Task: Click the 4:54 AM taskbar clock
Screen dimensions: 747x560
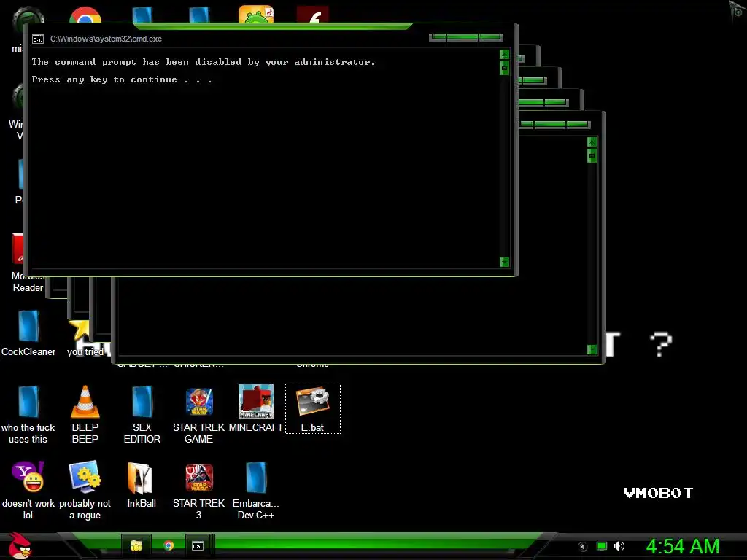Action: (x=682, y=546)
